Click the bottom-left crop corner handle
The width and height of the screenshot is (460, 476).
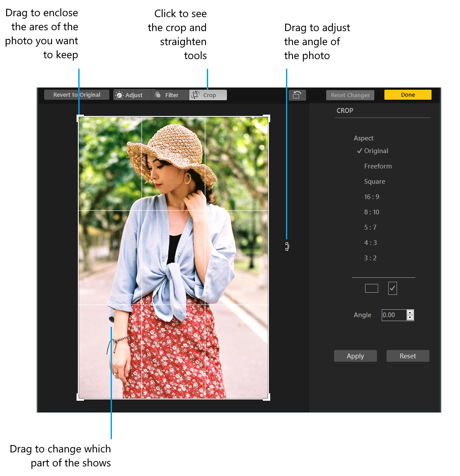click(x=80, y=397)
